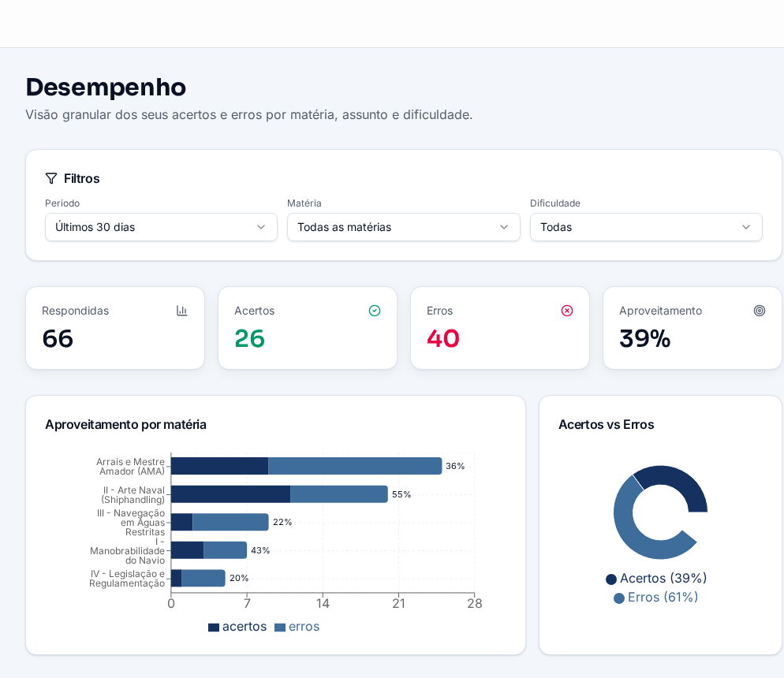The width and height of the screenshot is (784, 678).
Task: Click the II - Arte Naval bar
Action: coord(279,494)
